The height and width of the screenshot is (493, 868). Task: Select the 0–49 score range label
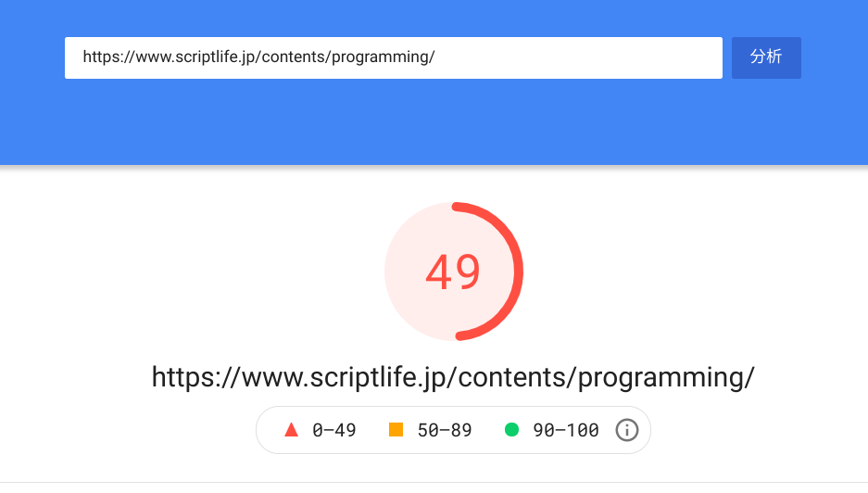tap(334, 430)
